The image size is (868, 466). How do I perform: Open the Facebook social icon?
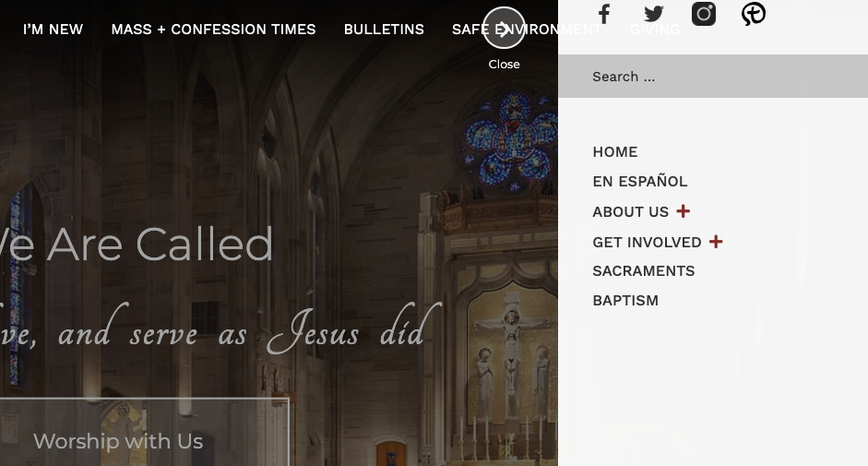(x=604, y=14)
